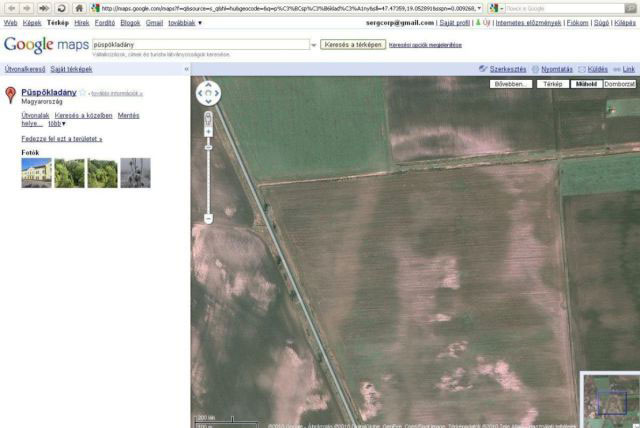
Task: Open the Hírek link
Action: (82, 23)
